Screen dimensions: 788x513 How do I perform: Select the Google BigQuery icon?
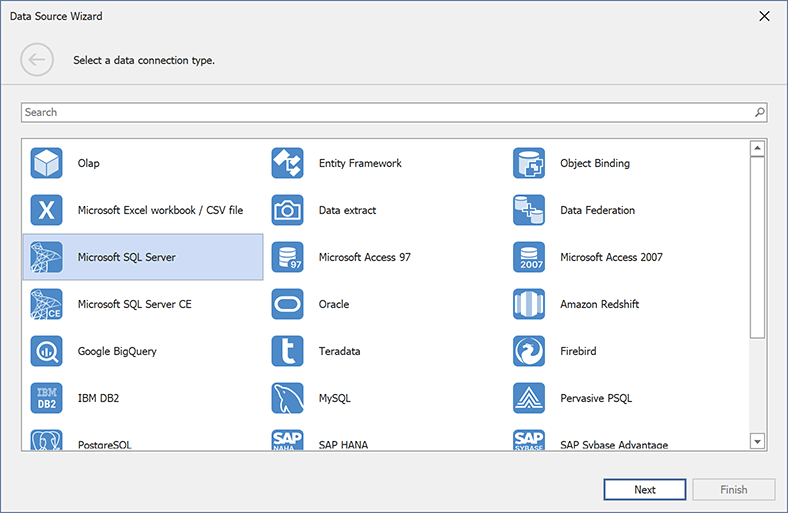tap(46, 351)
